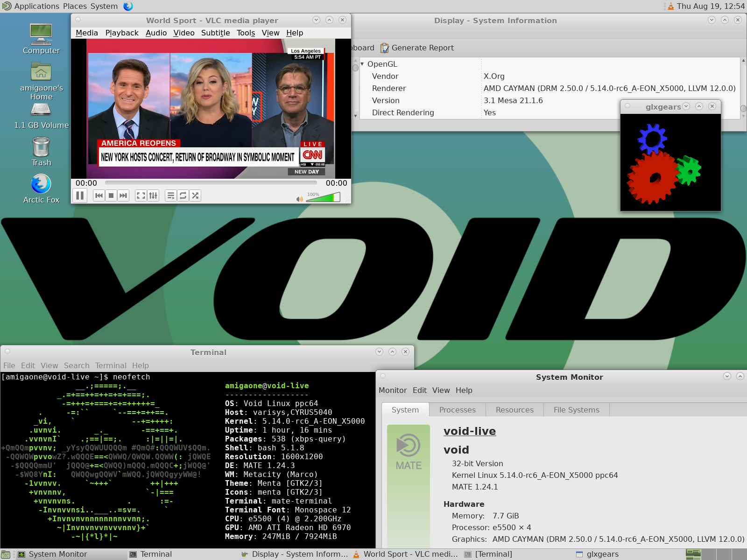Open System Monitor's Edit menu

(420, 390)
